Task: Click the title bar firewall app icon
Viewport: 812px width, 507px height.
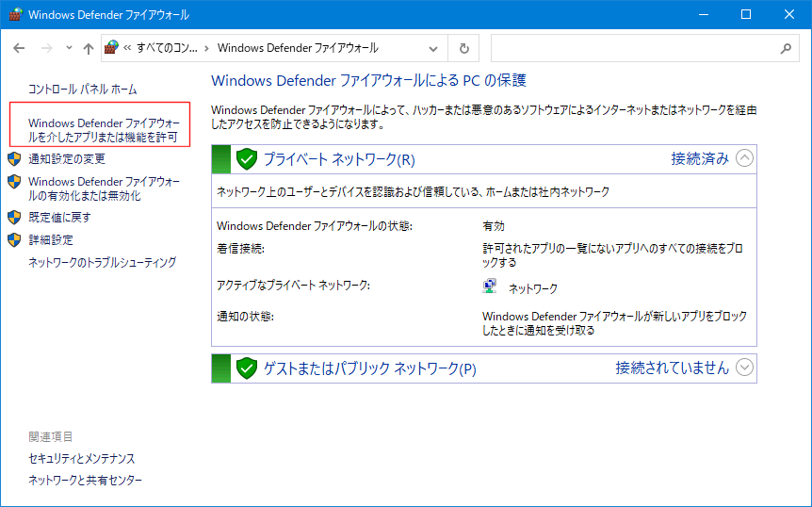Action: coord(15,14)
